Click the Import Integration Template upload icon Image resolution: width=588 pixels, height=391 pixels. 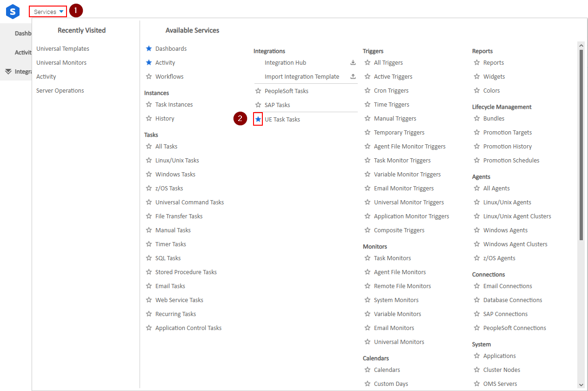click(x=353, y=77)
